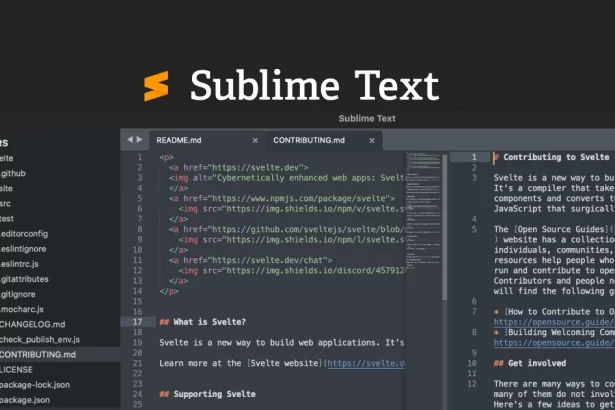The image size is (615, 410).
Task: Click the minimap code preview
Action: click(423, 210)
